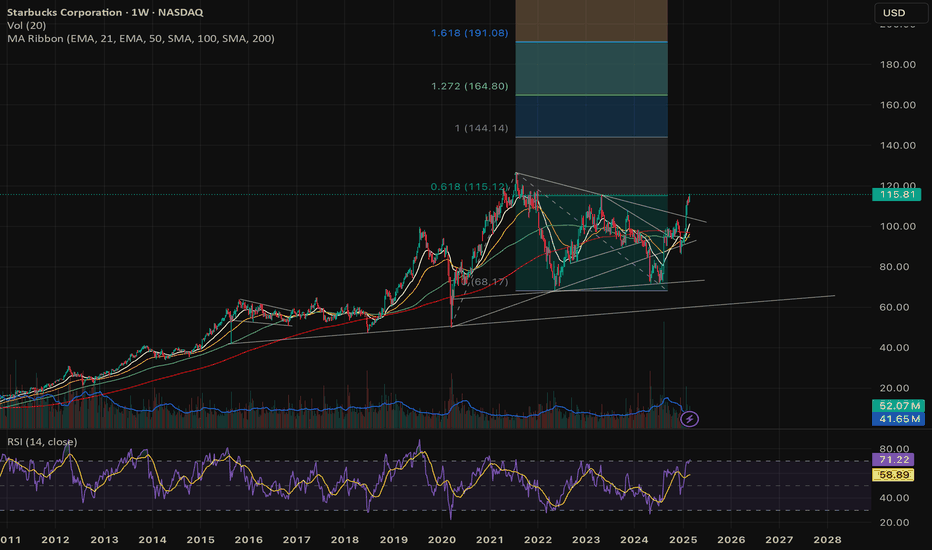
Task: Click the 2025 label on time axis
Action: [x=682, y=540]
